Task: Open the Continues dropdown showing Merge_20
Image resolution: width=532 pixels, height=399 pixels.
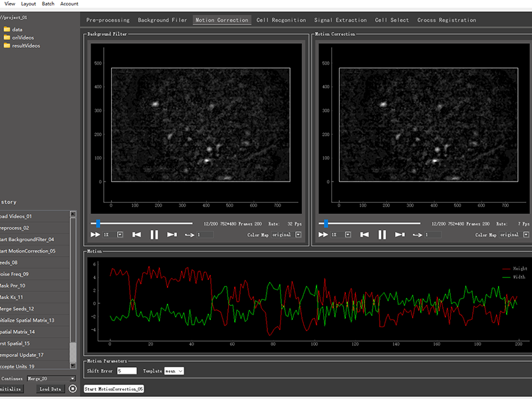Action: coord(51,378)
